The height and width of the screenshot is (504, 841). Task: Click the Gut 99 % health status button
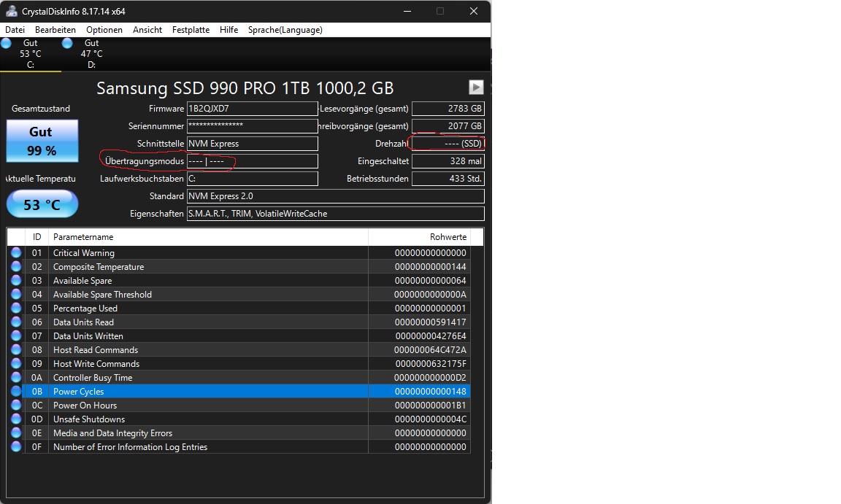[x=42, y=141]
